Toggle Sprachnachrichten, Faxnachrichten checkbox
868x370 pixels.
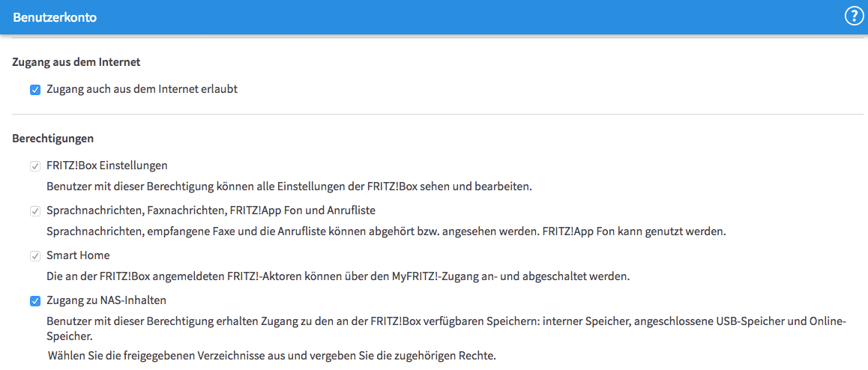pyautogui.click(x=35, y=210)
